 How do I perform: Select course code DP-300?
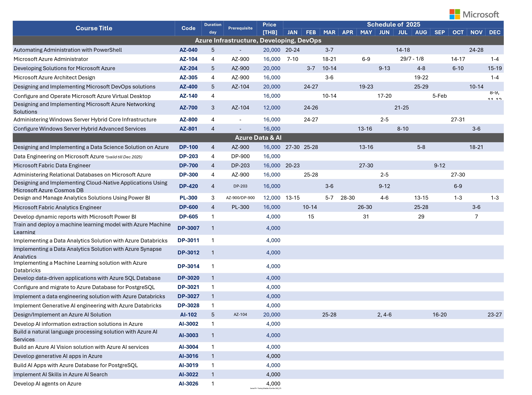(188, 175)
